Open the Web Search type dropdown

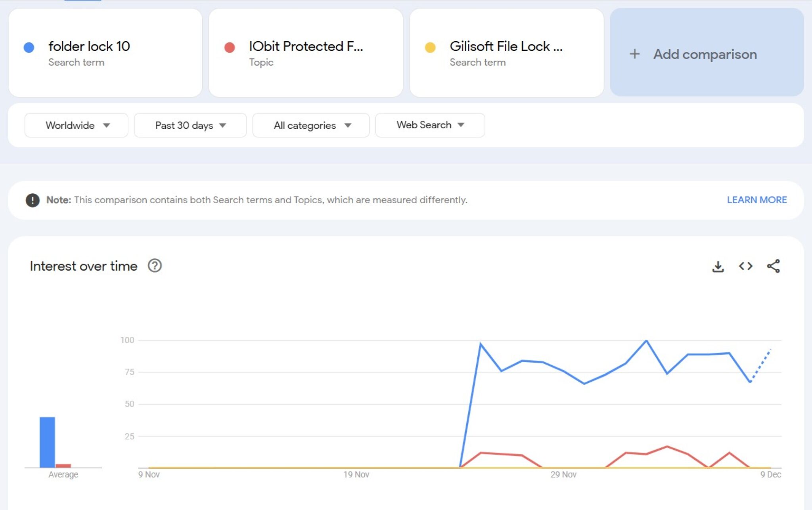(430, 125)
